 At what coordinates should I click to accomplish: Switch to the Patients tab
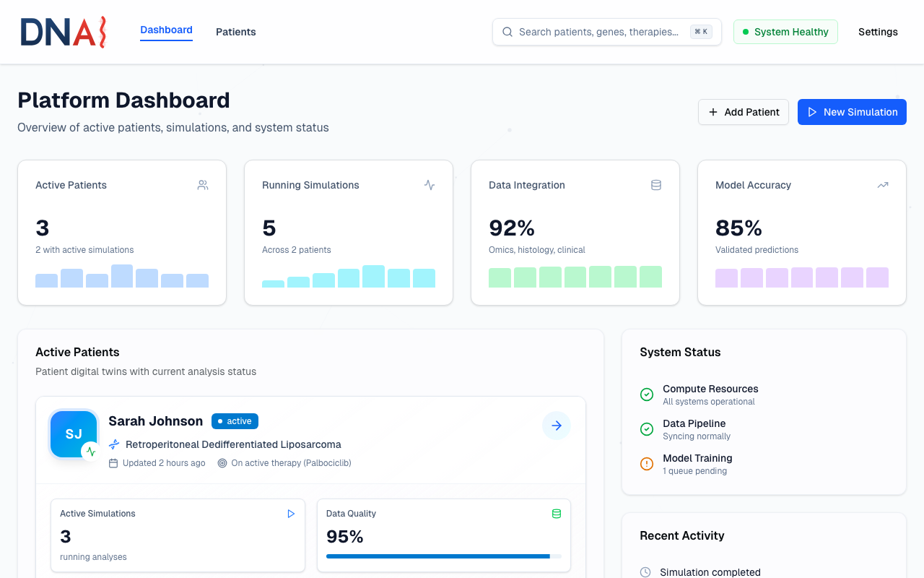tap(235, 32)
